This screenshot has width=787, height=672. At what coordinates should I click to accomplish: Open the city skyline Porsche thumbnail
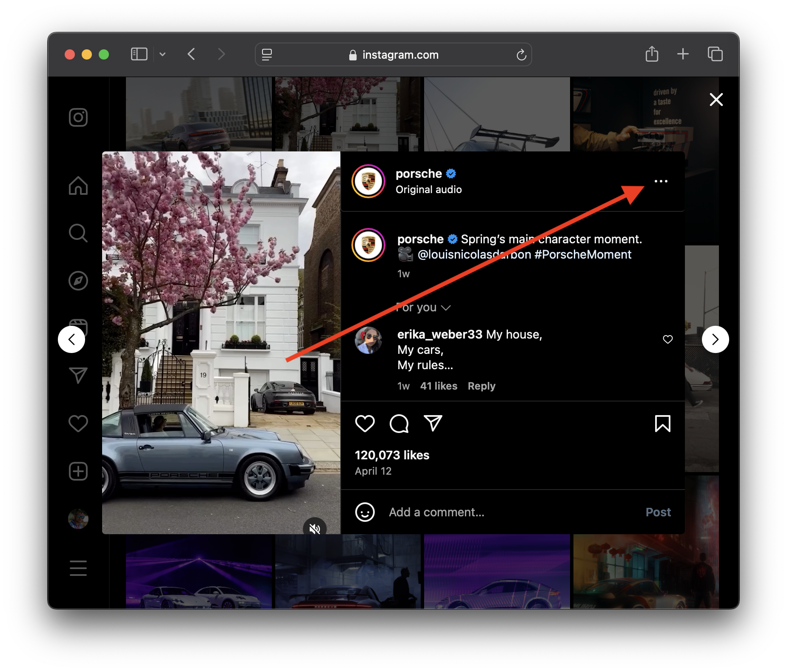(199, 114)
